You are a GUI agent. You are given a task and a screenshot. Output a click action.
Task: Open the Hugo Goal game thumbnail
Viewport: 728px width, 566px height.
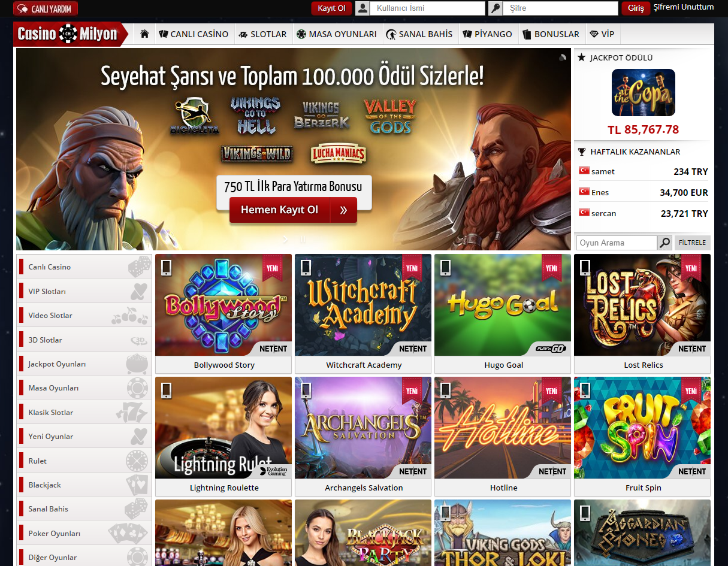(503, 305)
